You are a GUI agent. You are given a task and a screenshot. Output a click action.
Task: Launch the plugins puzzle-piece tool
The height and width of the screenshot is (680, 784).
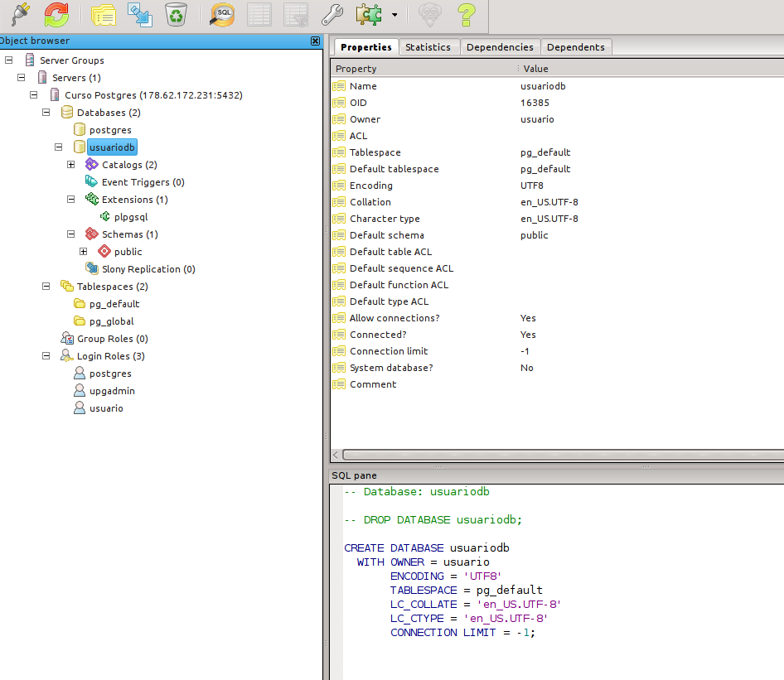click(x=368, y=15)
